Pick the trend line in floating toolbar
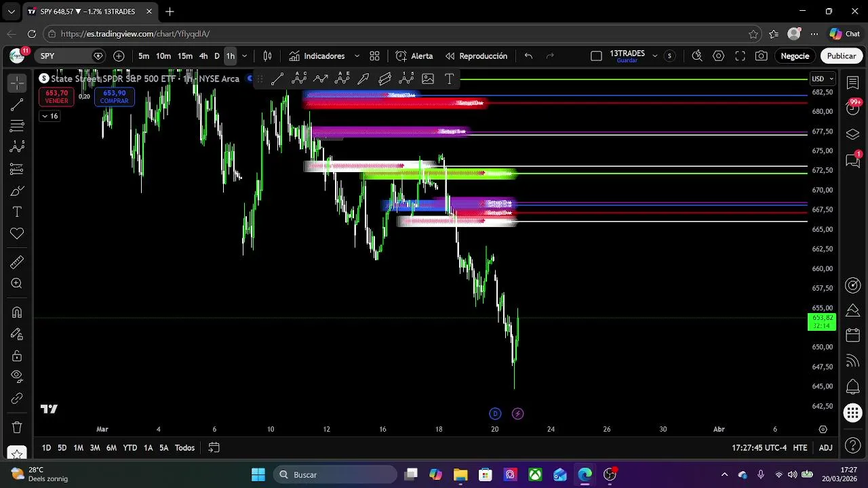Viewport: 868px width, 488px height. (x=277, y=79)
